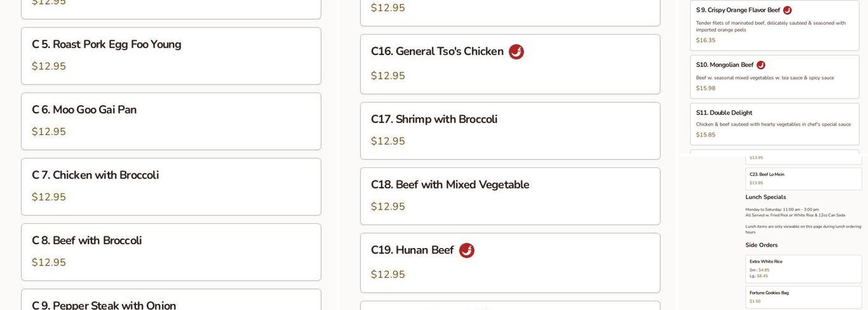The image size is (868, 310).
Task: Click the Mongolian Beef description text
Action: point(764,78)
